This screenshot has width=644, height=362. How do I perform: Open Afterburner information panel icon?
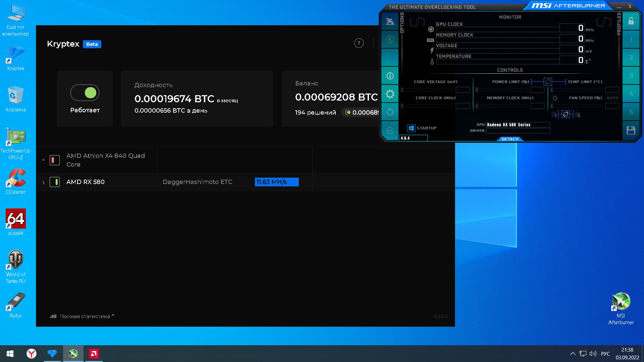click(390, 76)
